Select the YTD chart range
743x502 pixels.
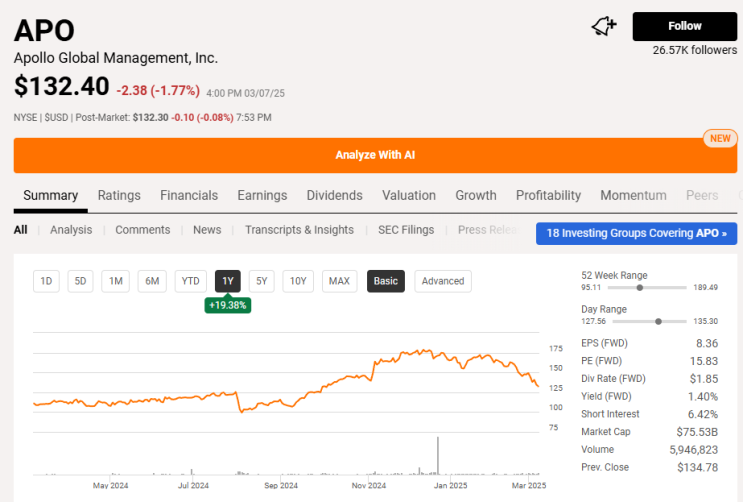click(191, 281)
